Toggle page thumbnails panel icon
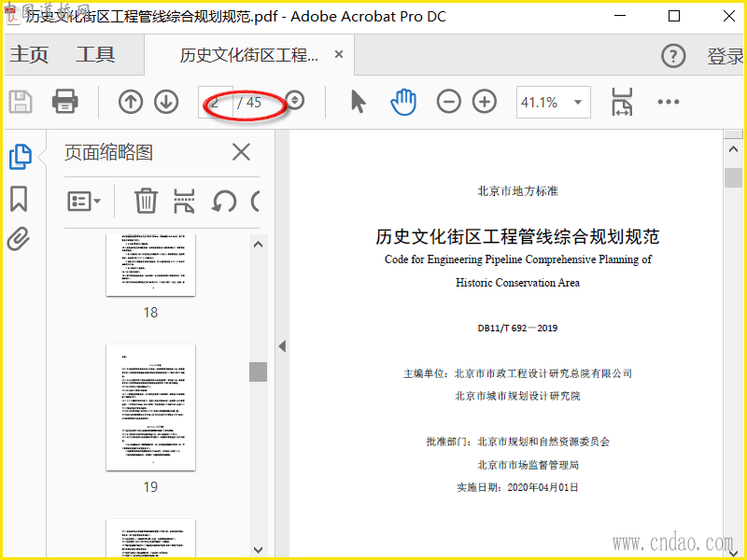 coord(21,157)
